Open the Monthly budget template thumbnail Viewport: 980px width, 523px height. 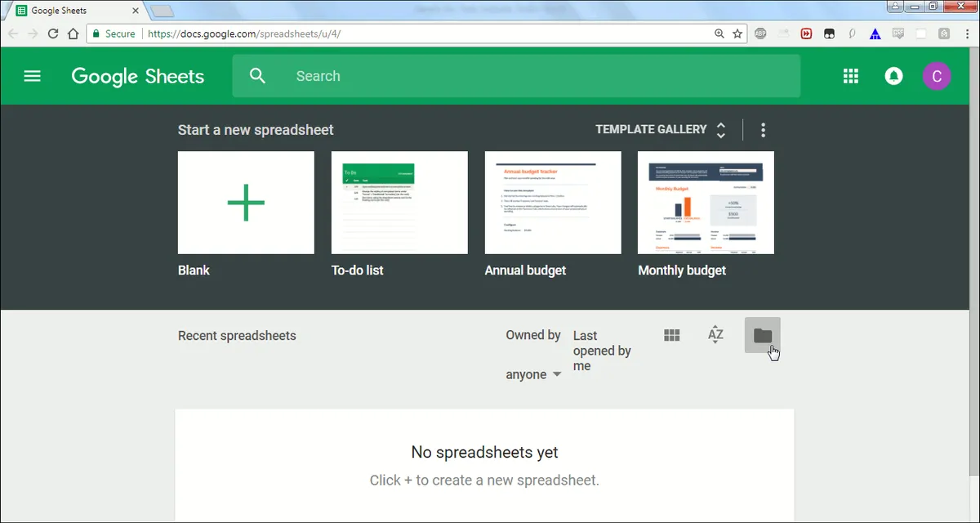tap(706, 203)
